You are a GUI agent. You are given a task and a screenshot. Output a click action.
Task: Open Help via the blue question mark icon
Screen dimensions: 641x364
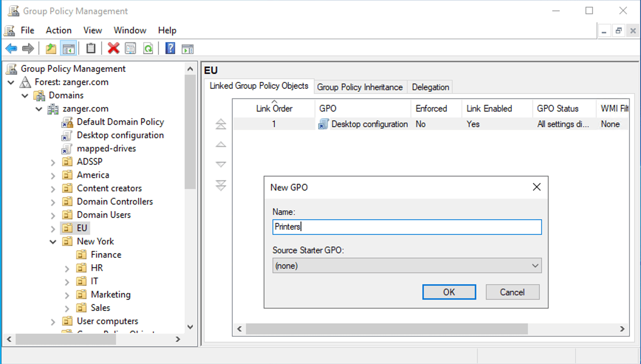pyautogui.click(x=170, y=48)
